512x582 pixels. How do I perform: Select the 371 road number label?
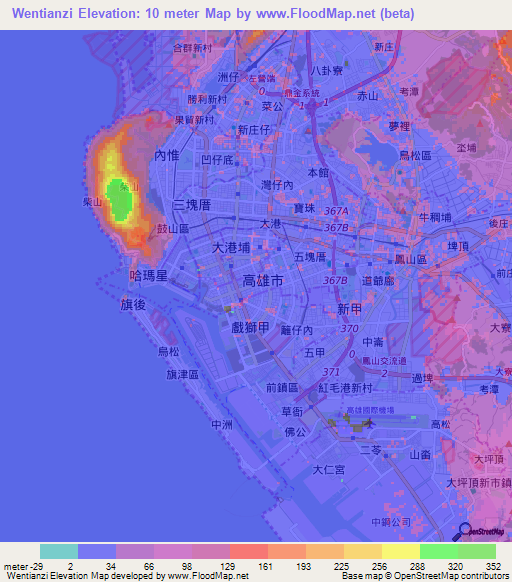click(x=331, y=372)
